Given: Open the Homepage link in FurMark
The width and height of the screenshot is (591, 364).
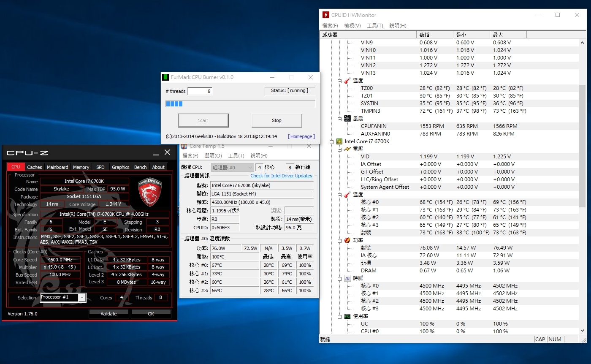Looking at the screenshot, I should tap(301, 136).
